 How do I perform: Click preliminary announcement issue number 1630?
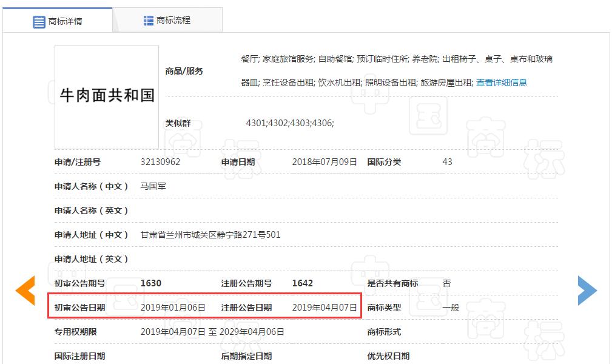click(150, 283)
